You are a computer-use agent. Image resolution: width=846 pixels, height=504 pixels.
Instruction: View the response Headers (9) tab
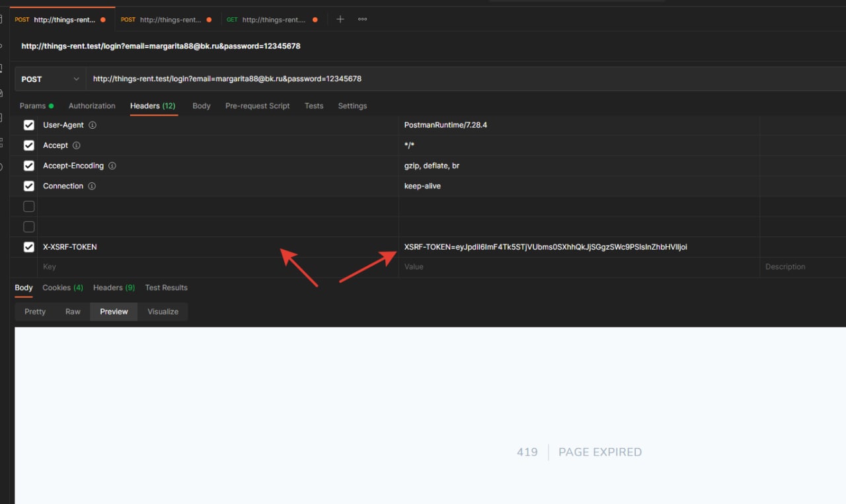click(114, 288)
